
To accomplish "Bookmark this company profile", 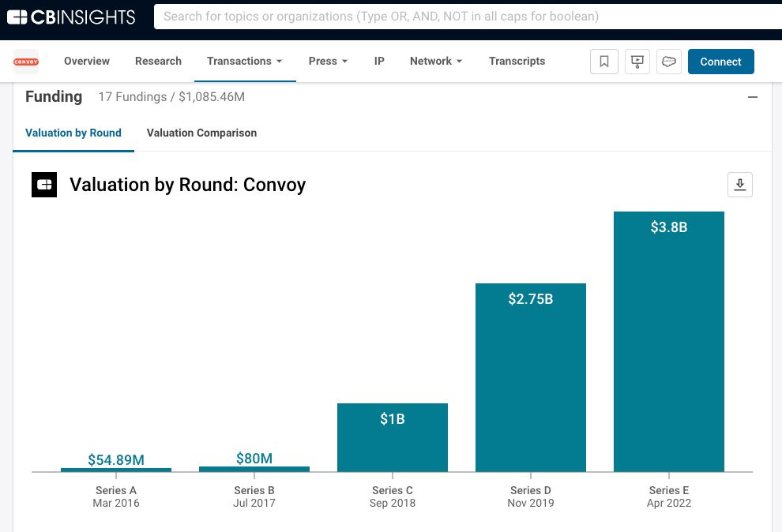I will [x=604, y=62].
